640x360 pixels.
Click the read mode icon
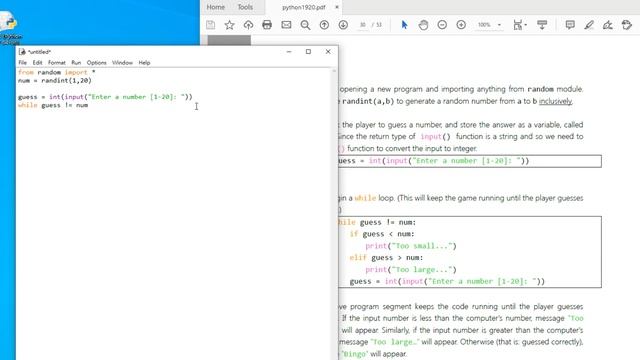(542, 25)
